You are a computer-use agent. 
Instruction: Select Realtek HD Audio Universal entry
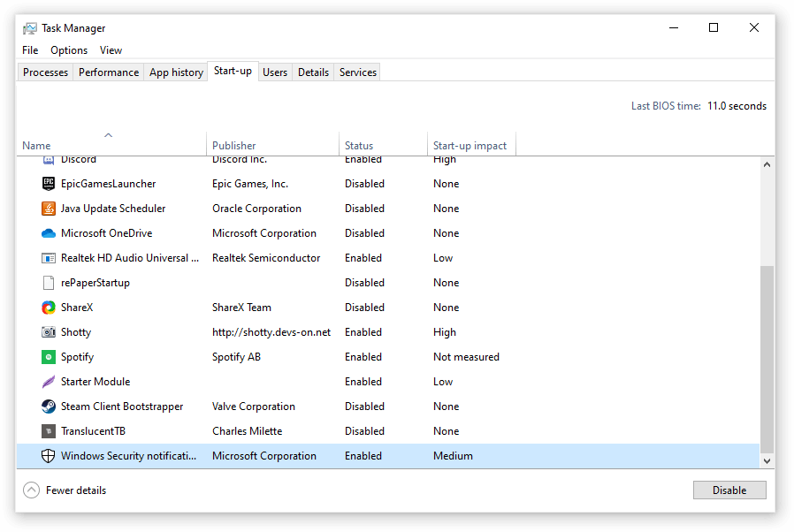click(x=130, y=258)
